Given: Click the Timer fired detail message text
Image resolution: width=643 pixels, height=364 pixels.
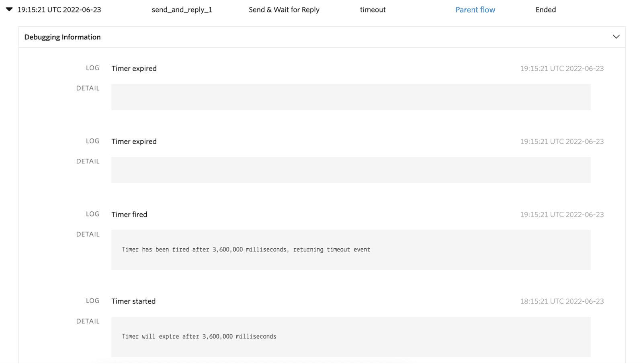Looking at the screenshot, I should pyautogui.click(x=246, y=249).
